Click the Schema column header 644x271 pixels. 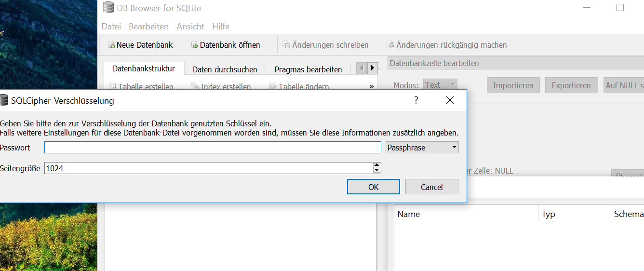point(628,214)
